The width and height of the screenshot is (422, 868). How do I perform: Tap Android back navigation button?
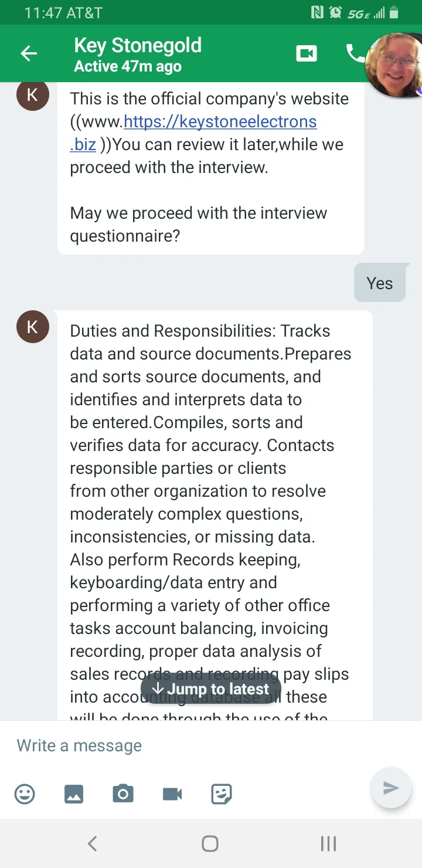tap(92, 843)
